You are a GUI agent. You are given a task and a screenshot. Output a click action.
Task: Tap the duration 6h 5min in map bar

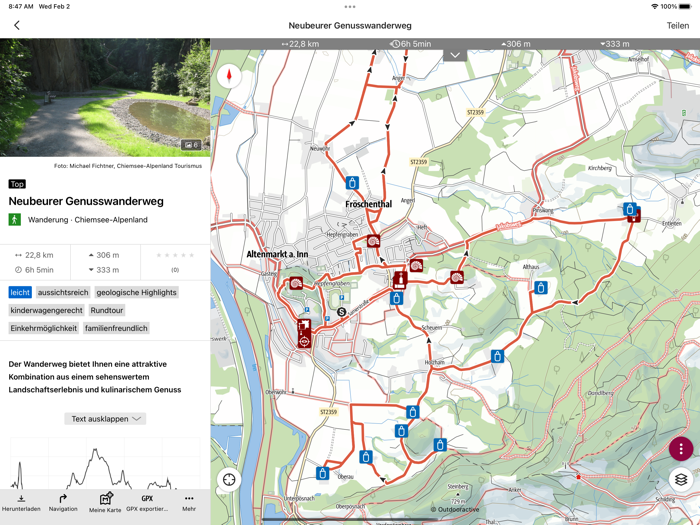click(410, 44)
